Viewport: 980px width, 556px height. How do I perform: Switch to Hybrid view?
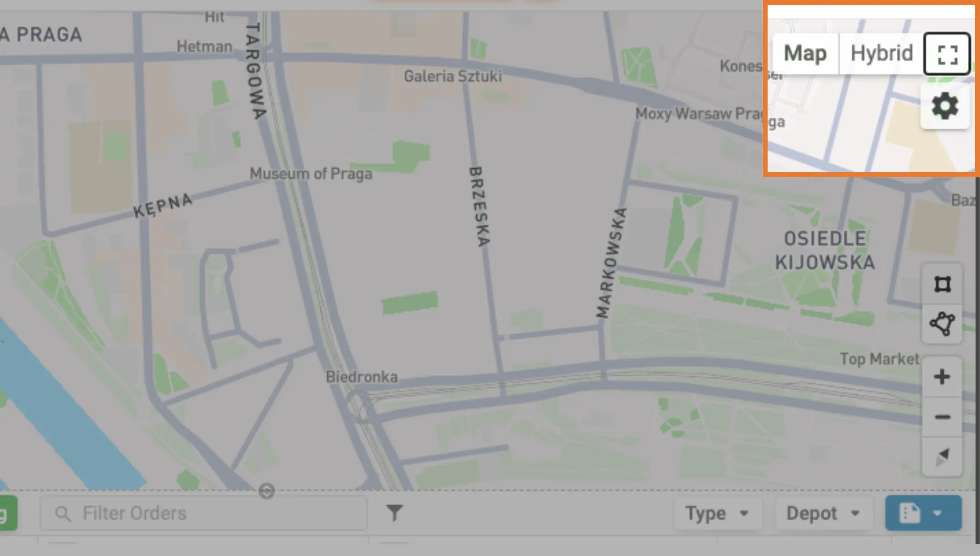tap(882, 53)
